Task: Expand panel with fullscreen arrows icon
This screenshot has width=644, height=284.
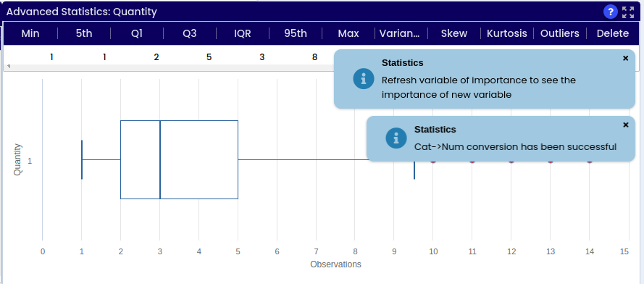Action: (x=628, y=12)
